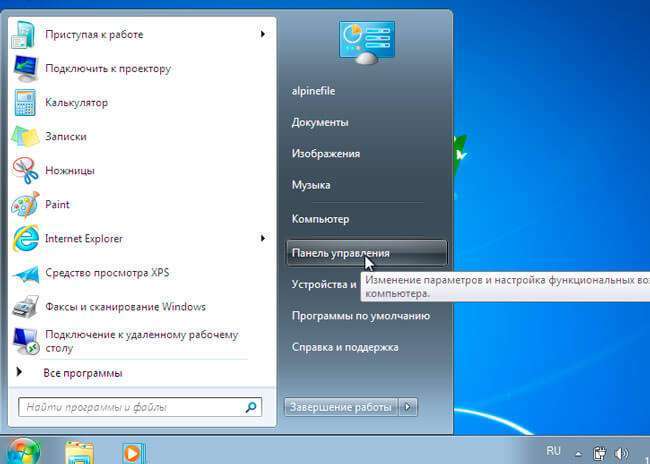Viewport: 650px width, 464px height.
Task: Focus the Найти программы и файлы field
Action: pos(140,407)
